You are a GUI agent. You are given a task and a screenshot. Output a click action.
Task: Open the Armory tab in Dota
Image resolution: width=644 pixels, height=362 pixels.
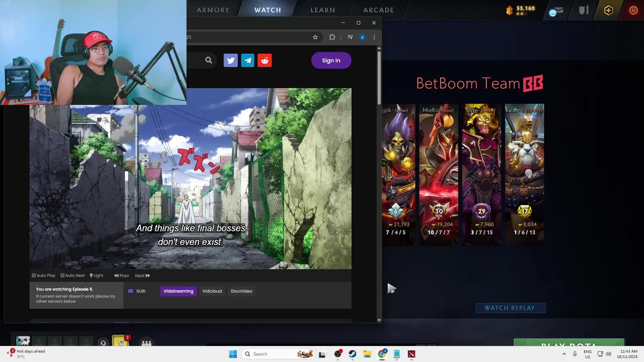[x=213, y=10]
